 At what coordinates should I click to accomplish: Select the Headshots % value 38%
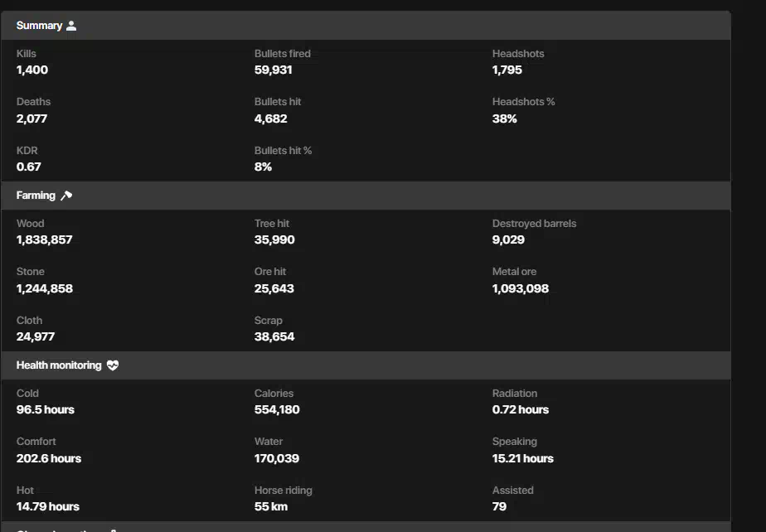(x=505, y=118)
